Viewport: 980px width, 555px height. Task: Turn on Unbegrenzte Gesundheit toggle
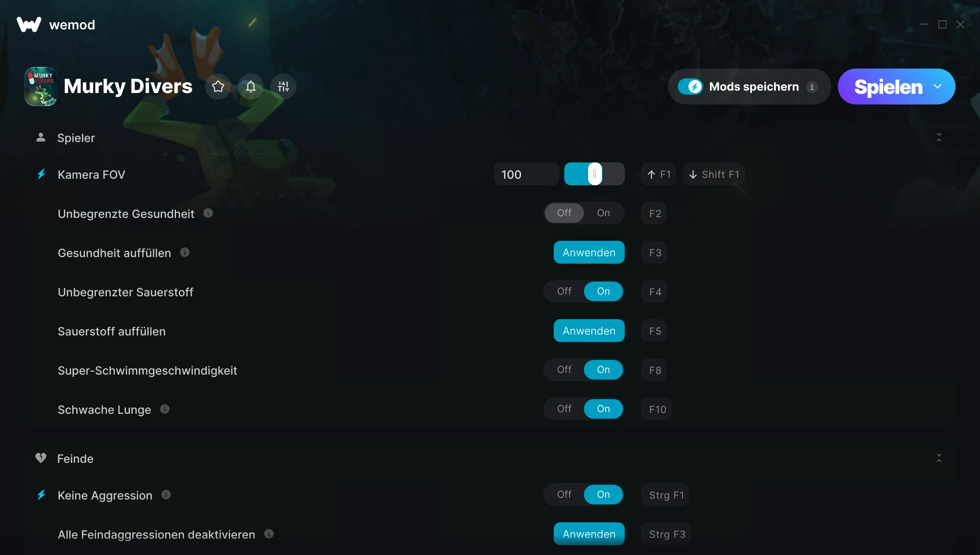pos(604,213)
